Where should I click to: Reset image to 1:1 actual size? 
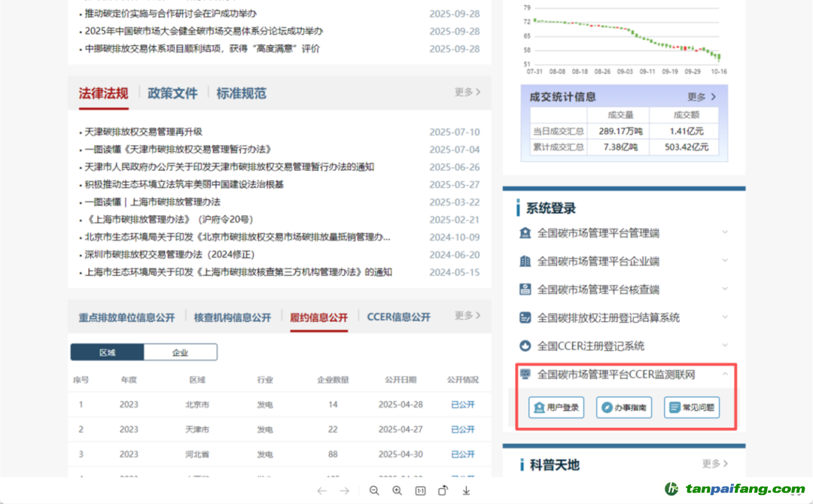click(420, 490)
